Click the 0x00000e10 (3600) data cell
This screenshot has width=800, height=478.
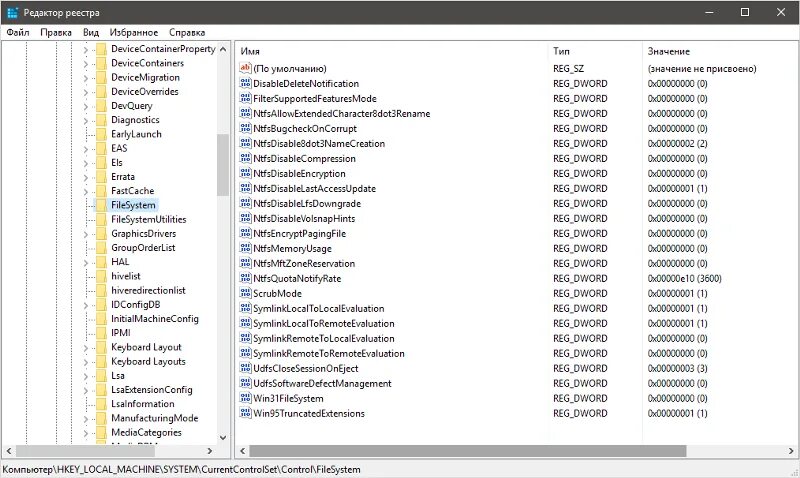pyautogui.click(x=684, y=278)
